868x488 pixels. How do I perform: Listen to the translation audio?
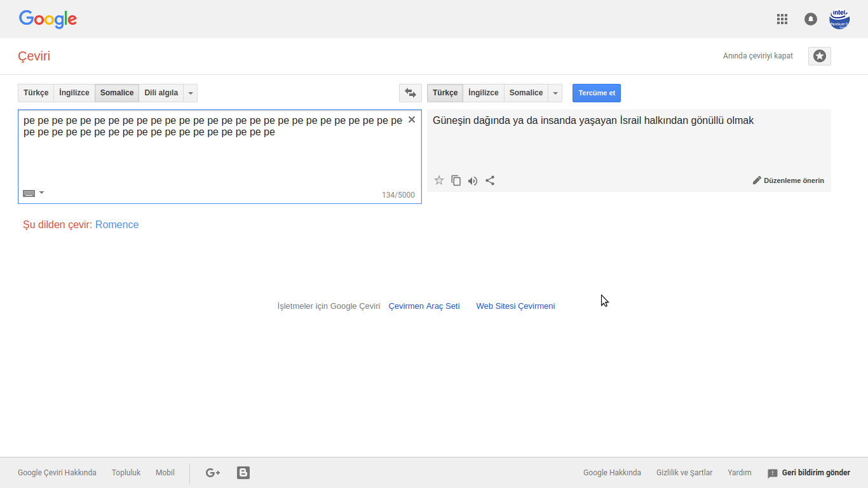[x=473, y=180]
